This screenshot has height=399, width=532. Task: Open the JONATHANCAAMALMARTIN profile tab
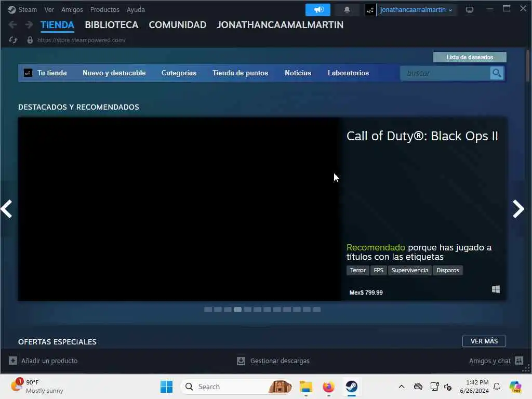click(x=280, y=25)
